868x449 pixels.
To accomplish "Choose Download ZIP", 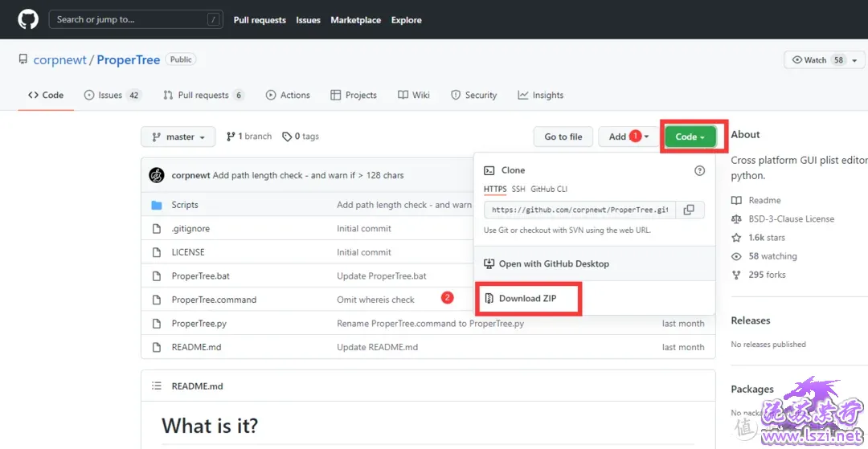I will click(x=528, y=299).
